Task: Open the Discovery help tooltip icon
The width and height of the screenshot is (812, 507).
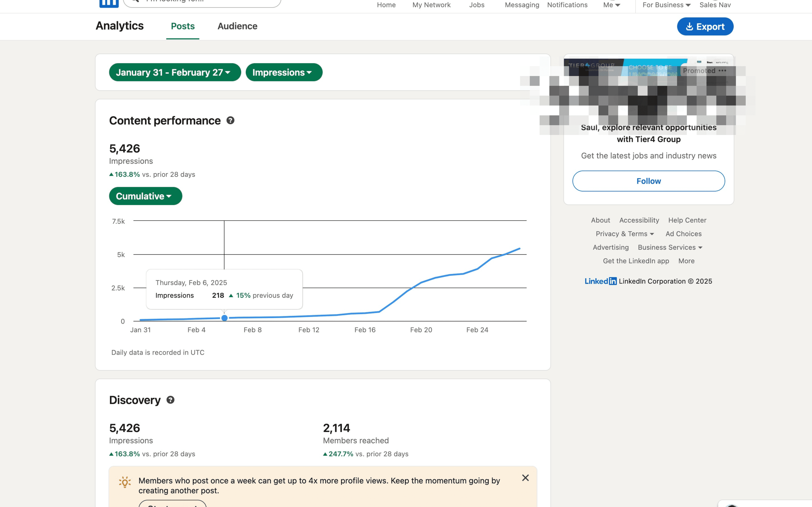Action: pyautogui.click(x=171, y=400)
